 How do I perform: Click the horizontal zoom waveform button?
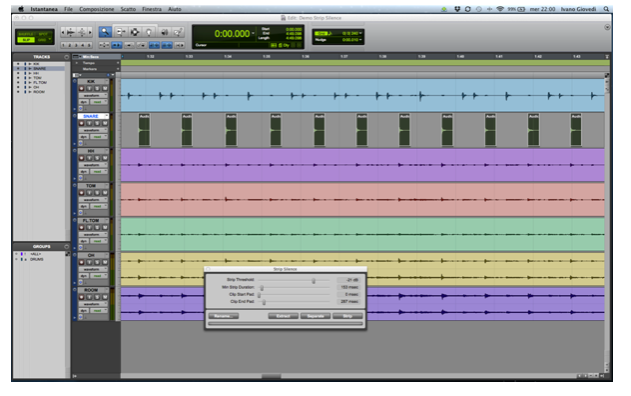(x=70, y=32)
